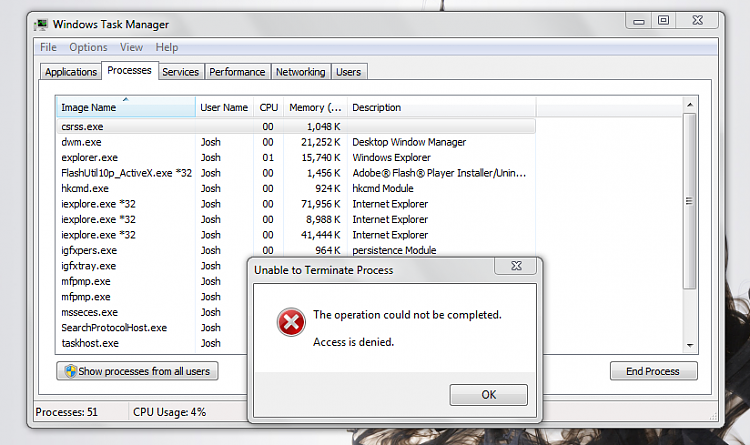Image resolution: width=750 pixels, height=445 pixels.
Task: Click the 15,740 K memory value
Action: point(320,157)
